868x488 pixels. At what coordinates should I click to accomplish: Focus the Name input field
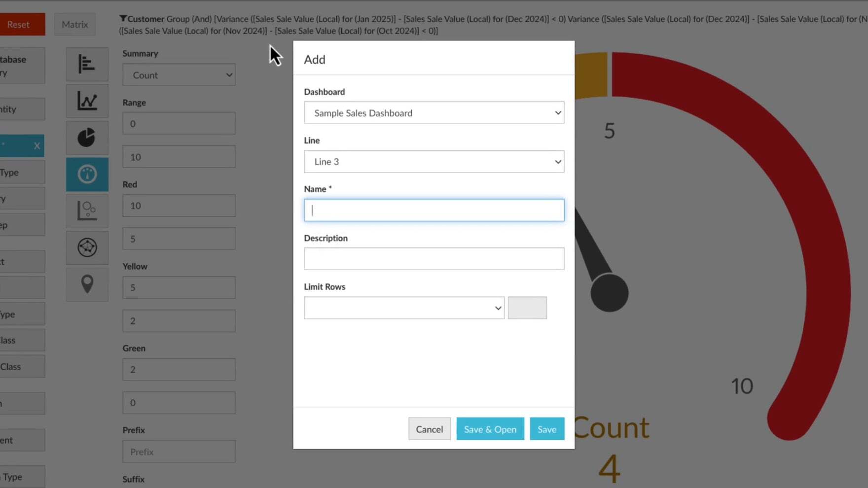[x=434, y=210]
